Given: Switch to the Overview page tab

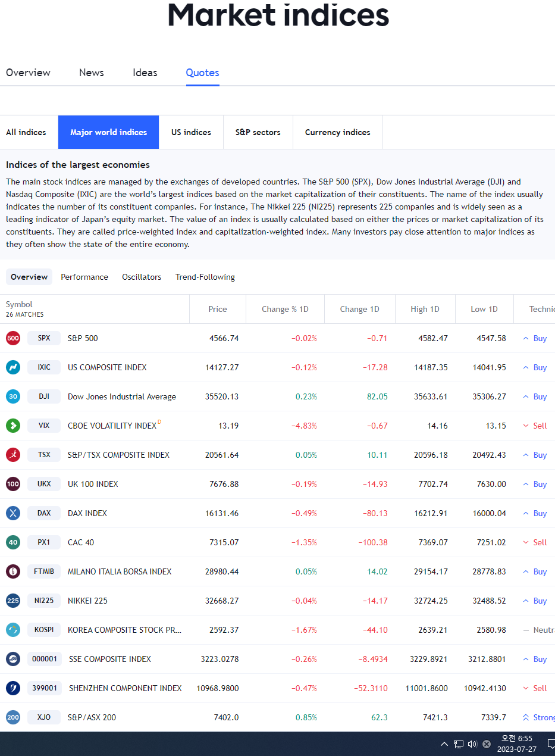Looking at the screenshot, I should 28,73.
